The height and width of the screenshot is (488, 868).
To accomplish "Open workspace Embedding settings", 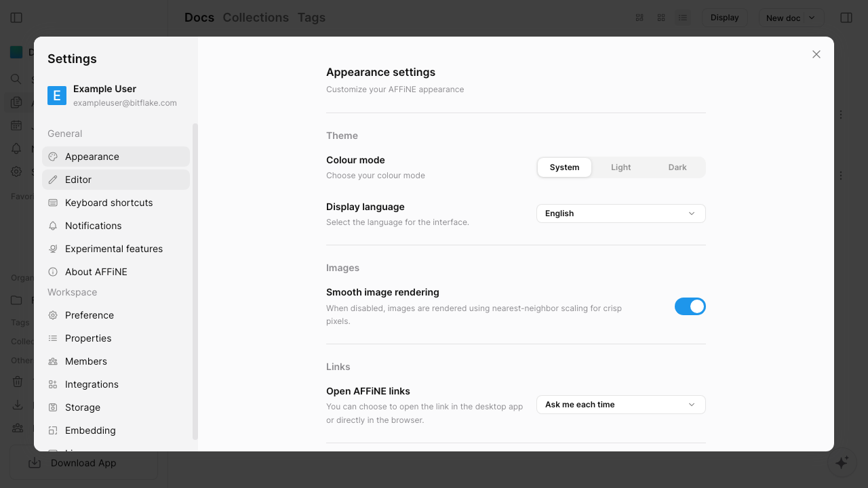I will [x=116, y=430].
